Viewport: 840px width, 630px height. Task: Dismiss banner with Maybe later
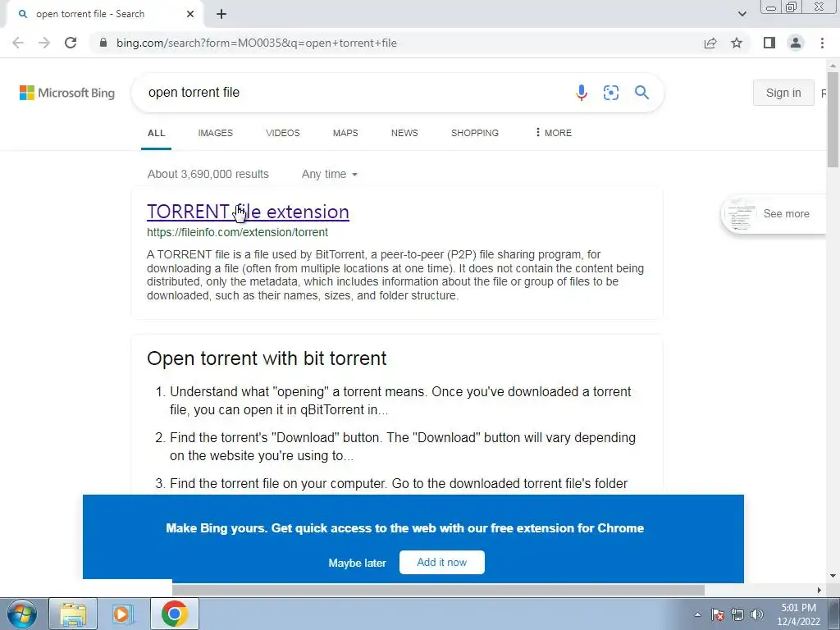[x=358, y=563]
